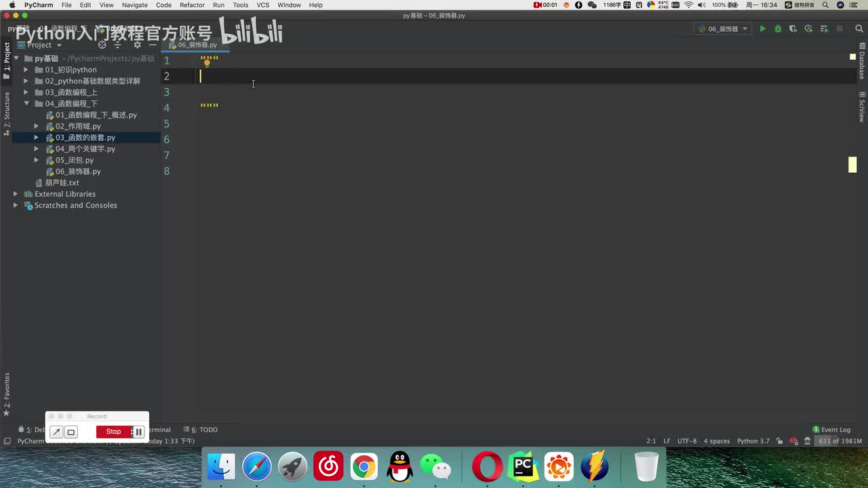
Task: Hide the Project tool window
Action: [152, 45]
